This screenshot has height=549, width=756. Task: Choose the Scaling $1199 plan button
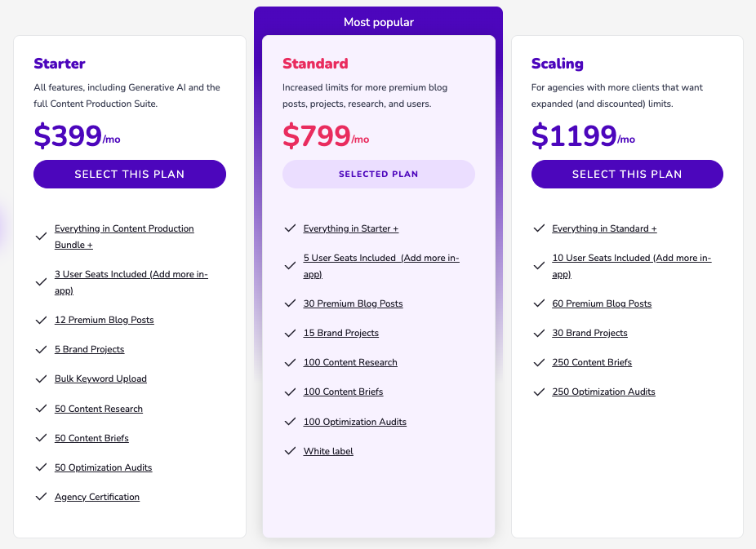point(627,174)
